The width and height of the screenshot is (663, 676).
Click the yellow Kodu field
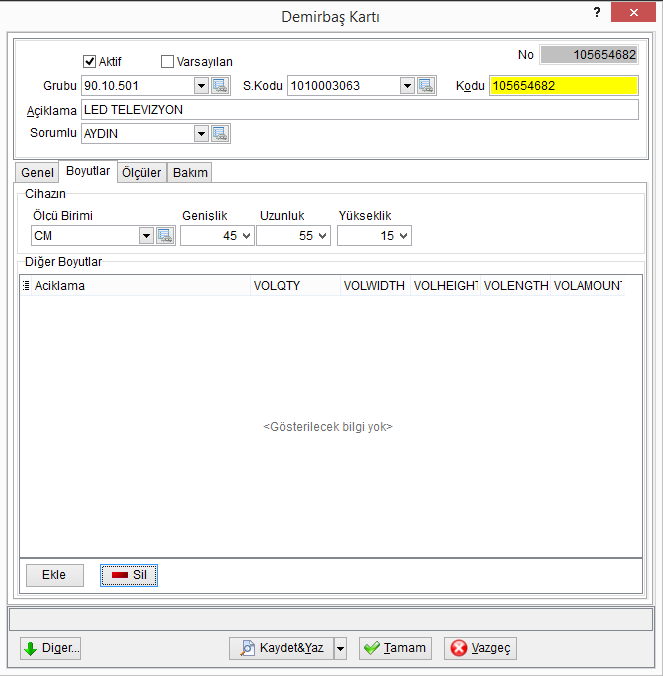563,86
